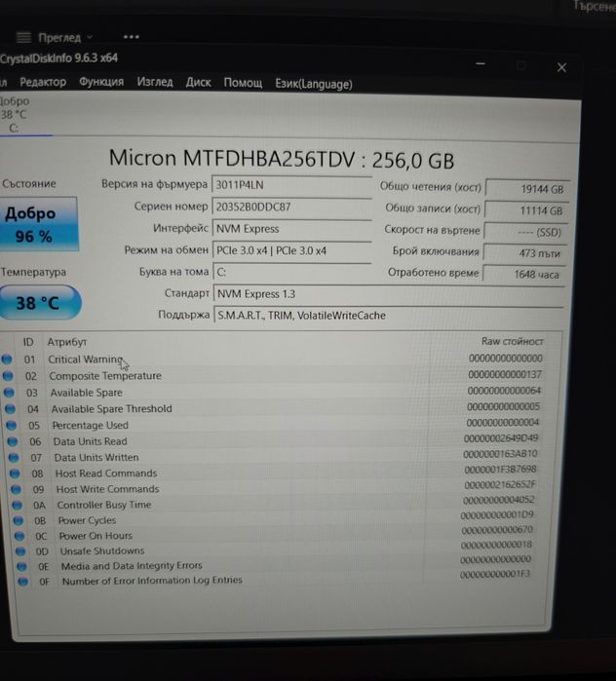Click the Атрибут column header
This screenshot has width=616, height=681.
tap(67, 342)
